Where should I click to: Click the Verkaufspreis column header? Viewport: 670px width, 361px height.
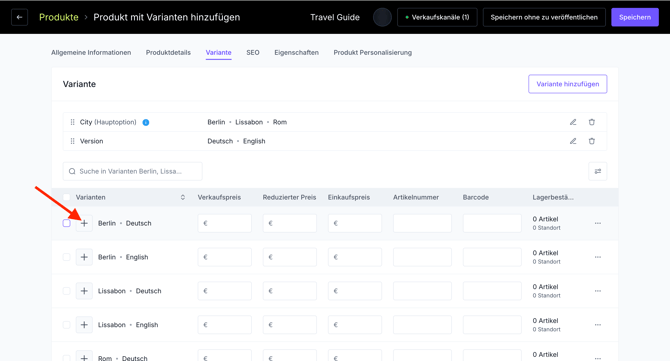coord(219,197)
